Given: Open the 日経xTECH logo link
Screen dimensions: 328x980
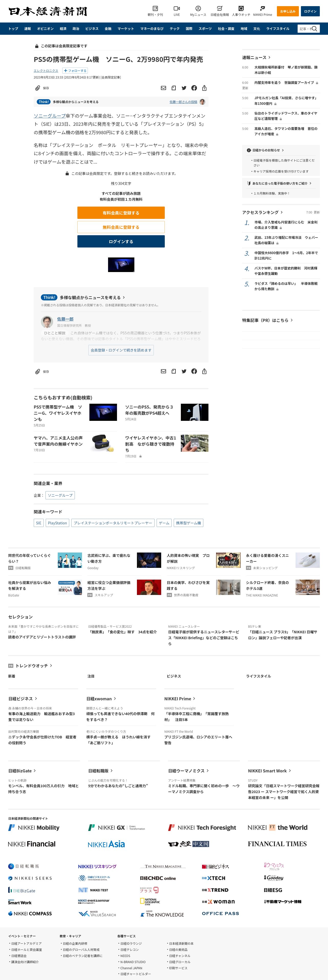Looking at the screenshot, I should (214, 878).
